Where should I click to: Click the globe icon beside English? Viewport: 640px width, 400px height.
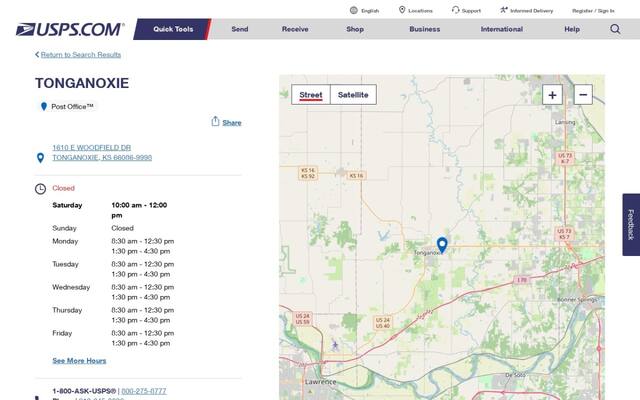click(x=353, y=10)
